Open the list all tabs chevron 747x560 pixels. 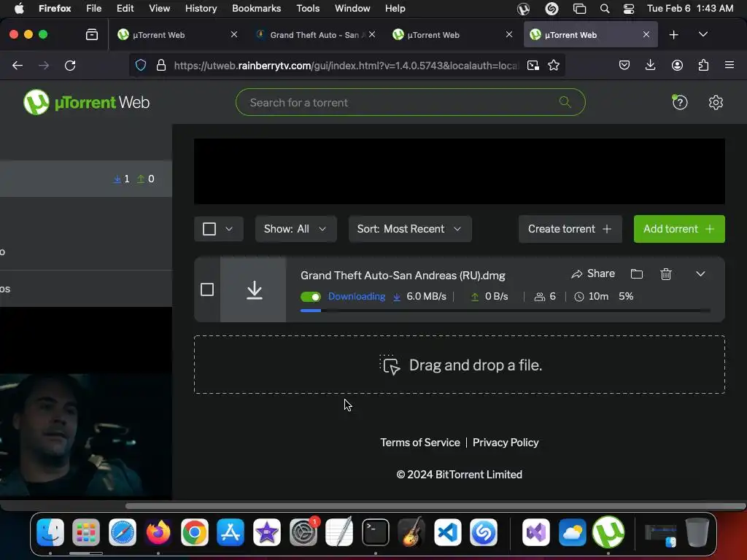703,35
